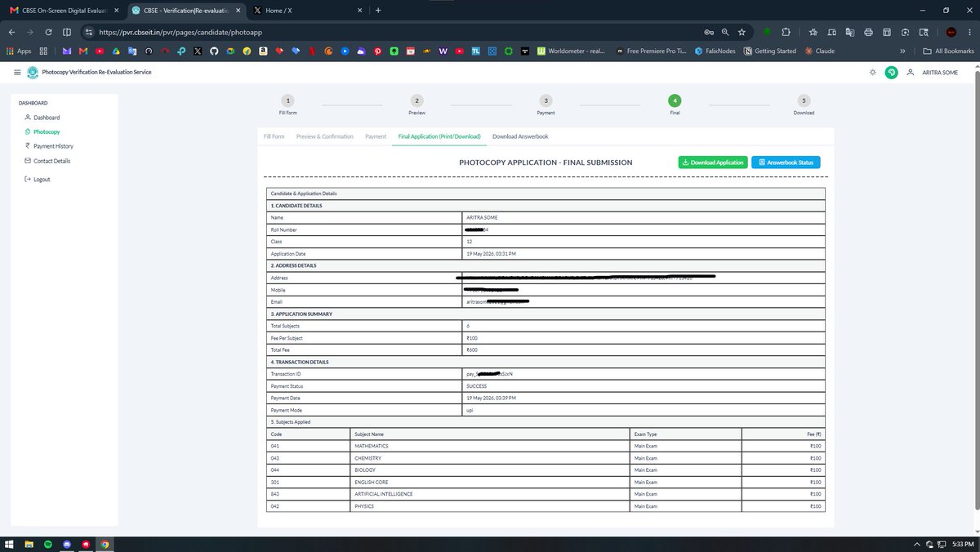Open the All Bookmarks folder
The height and width of the screenshot is (552, 980).
click(x=948, y=51)
